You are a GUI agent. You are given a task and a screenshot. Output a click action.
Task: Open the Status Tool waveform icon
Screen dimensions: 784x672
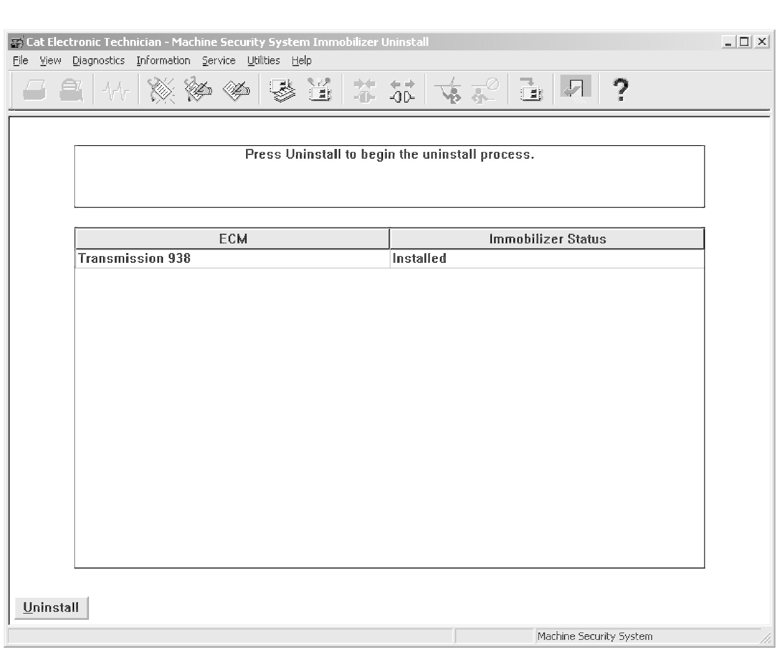pos(116,90)
